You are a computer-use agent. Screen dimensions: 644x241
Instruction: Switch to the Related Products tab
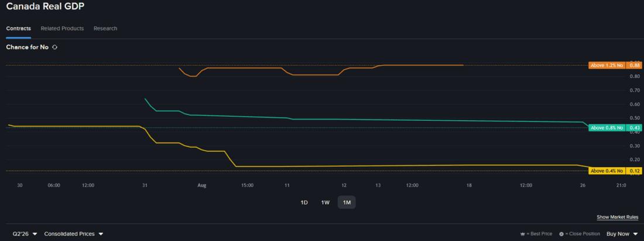click(x=63, y=28)
